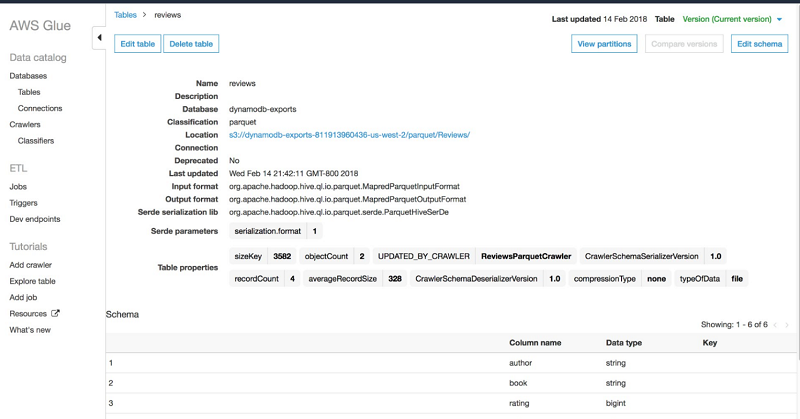The width and height of the screenshot is (800, 419).
Task: Open Databases in the Data catalog
Action: point(28,76)
